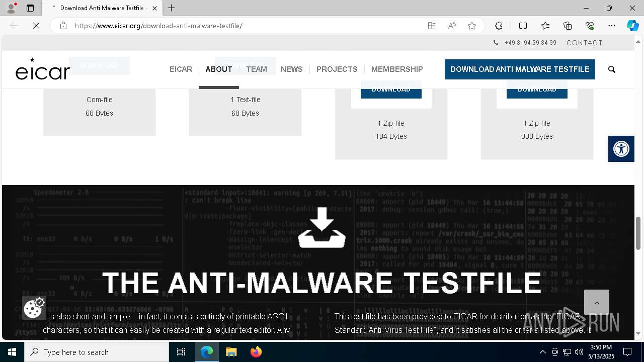Open Microsoft Edge from taskbar
This screenshot has height=362, width=644.
(207, 352)
